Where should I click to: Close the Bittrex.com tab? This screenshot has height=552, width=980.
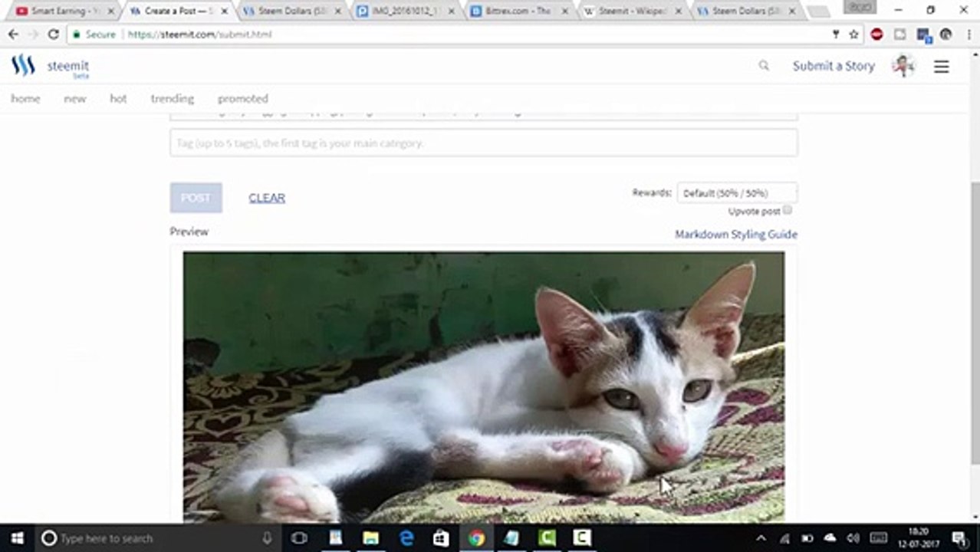(565, 11)
